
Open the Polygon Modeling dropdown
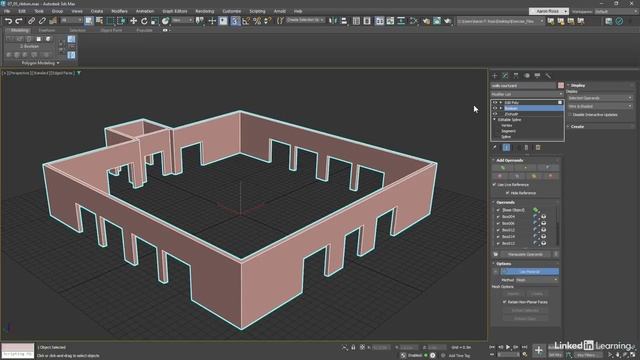[40, 63]
